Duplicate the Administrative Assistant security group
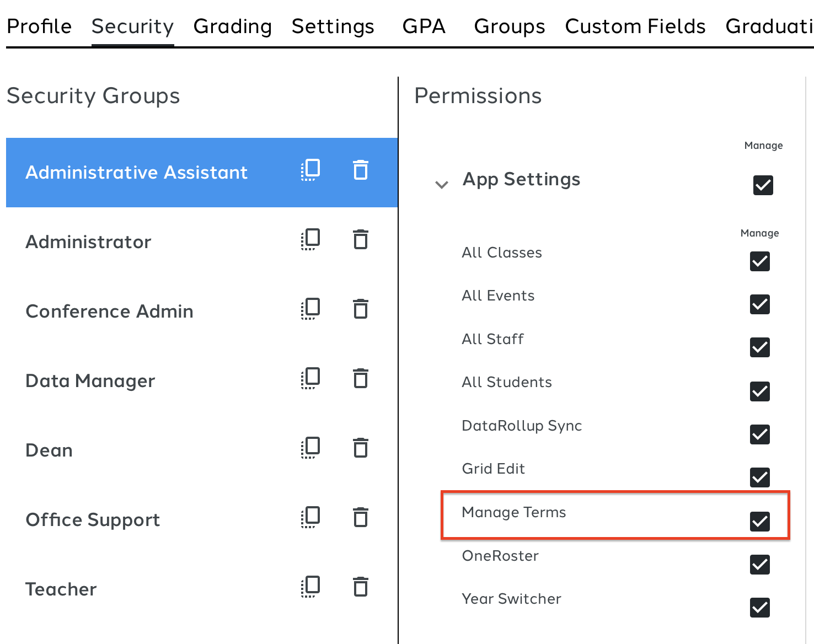The image size is (814, 644). 310,170
